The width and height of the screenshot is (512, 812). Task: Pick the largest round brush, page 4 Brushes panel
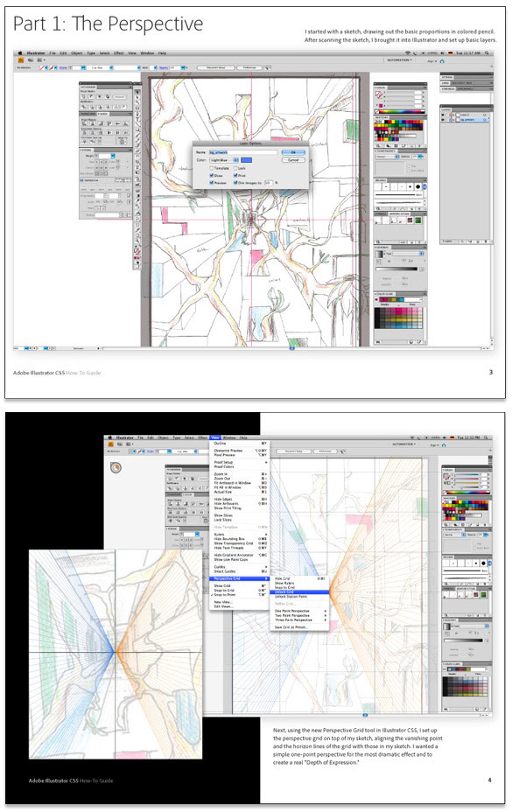(x=483, y=563)
